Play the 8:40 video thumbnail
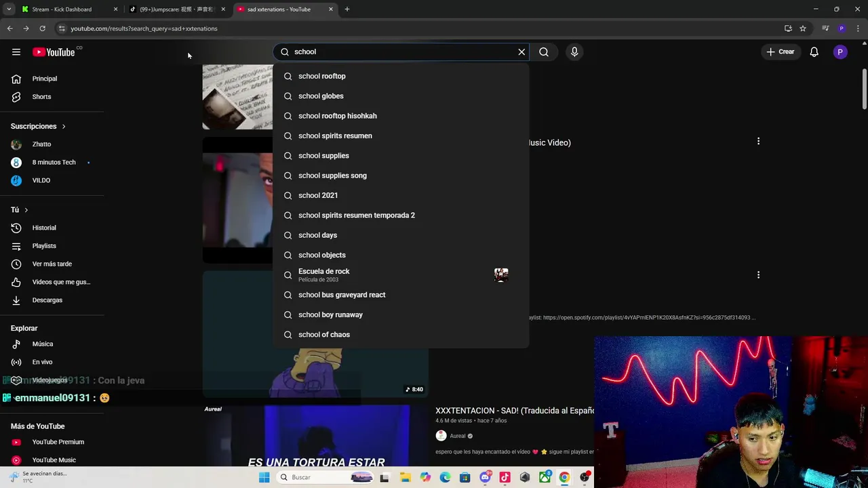The image size is (868, 488). pyautogui.click(x=315, y=333)
